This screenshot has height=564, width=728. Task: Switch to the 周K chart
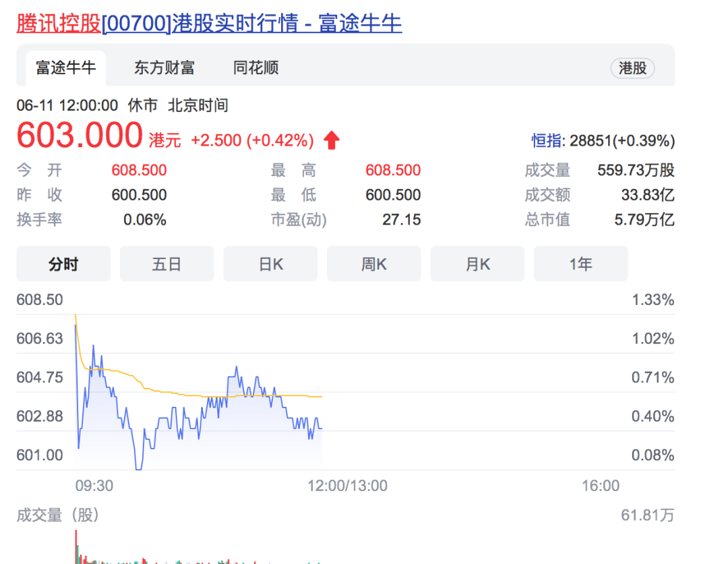[373, 264]
